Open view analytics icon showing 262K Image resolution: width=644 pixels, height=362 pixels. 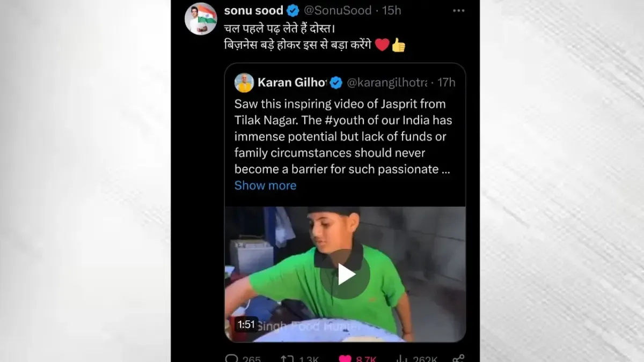[x=401, y=358]
